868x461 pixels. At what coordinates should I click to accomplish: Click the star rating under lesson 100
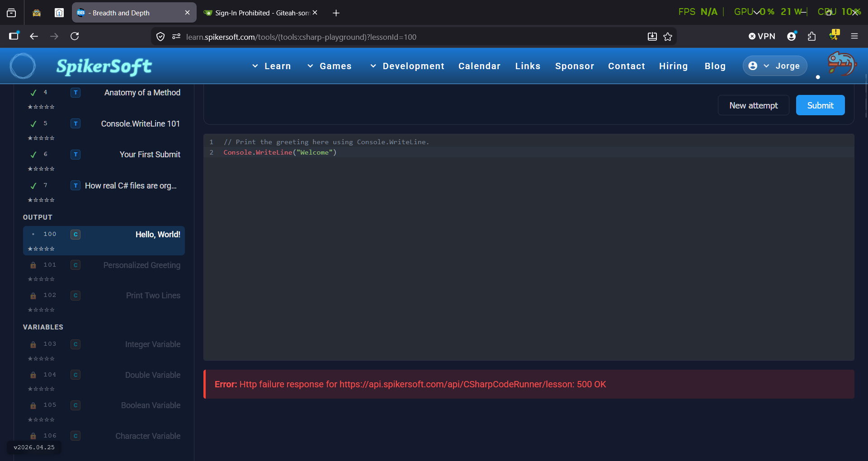41,249
